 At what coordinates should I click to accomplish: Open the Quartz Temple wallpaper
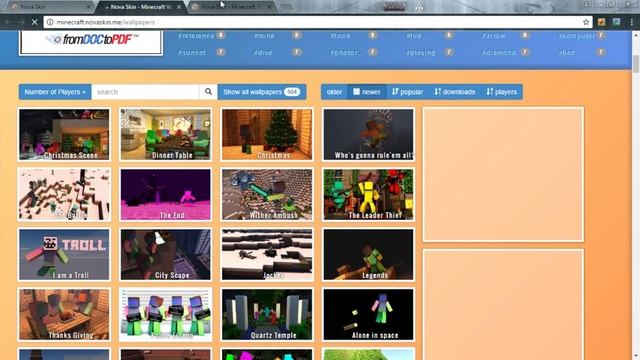click(267, 314)
